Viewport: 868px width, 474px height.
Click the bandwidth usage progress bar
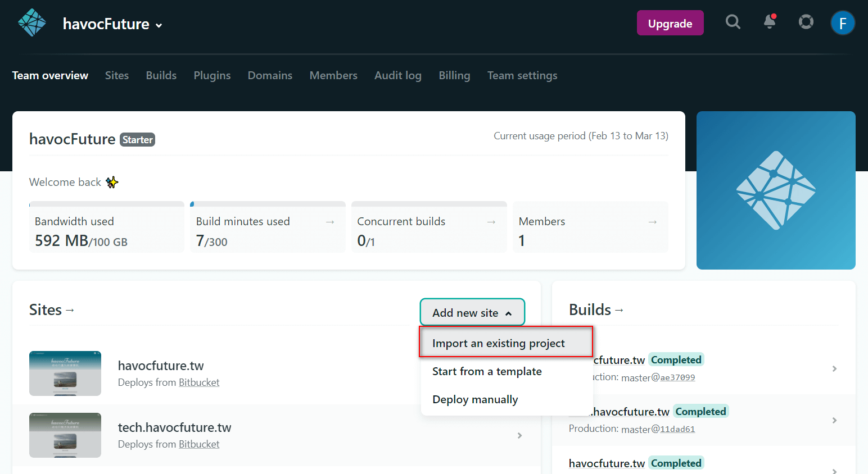(107, 203)
